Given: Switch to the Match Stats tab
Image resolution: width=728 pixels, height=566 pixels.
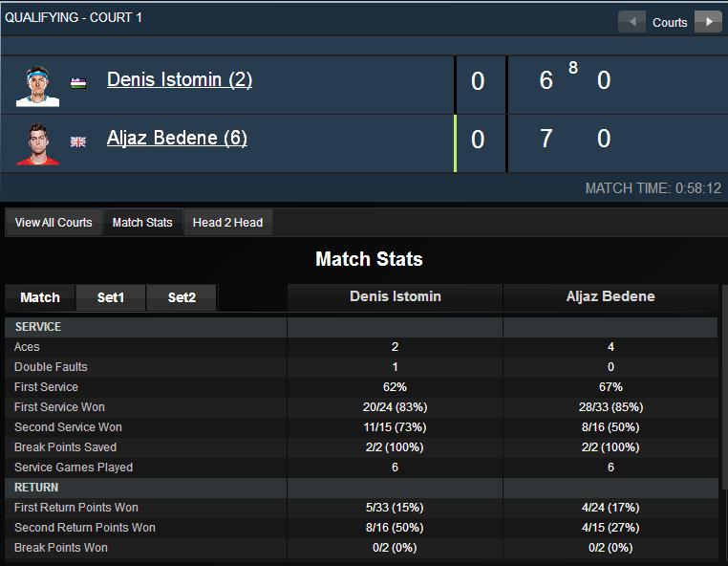Looking at the screenshot, I should click(x=142, y=223).
